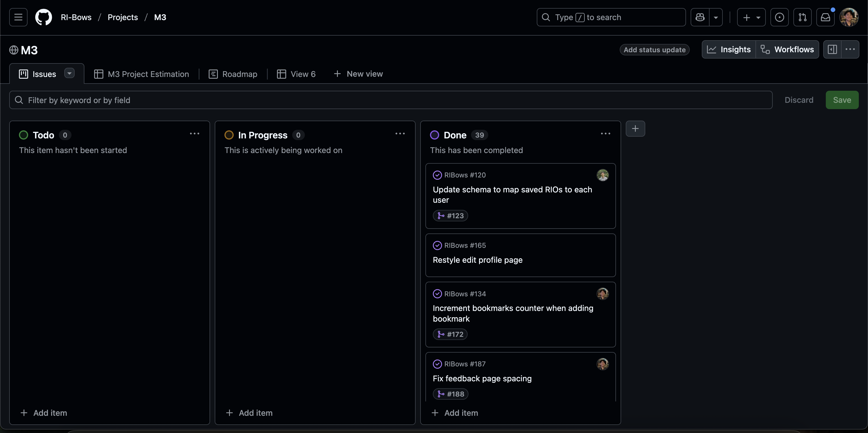Open the issues icon in header
Image resolution: width=868 pixels, height=433 pixels.
[x=779, y=17]
